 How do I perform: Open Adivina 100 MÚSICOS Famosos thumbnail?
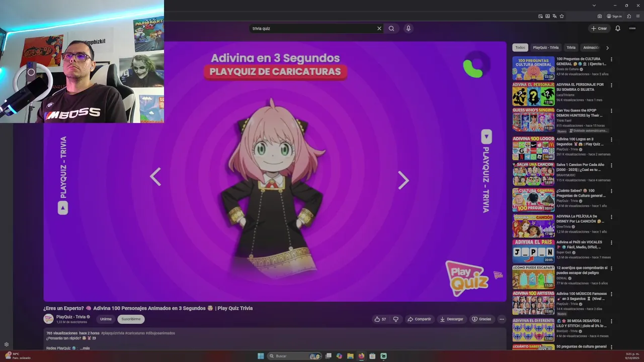tap(533, 303)
